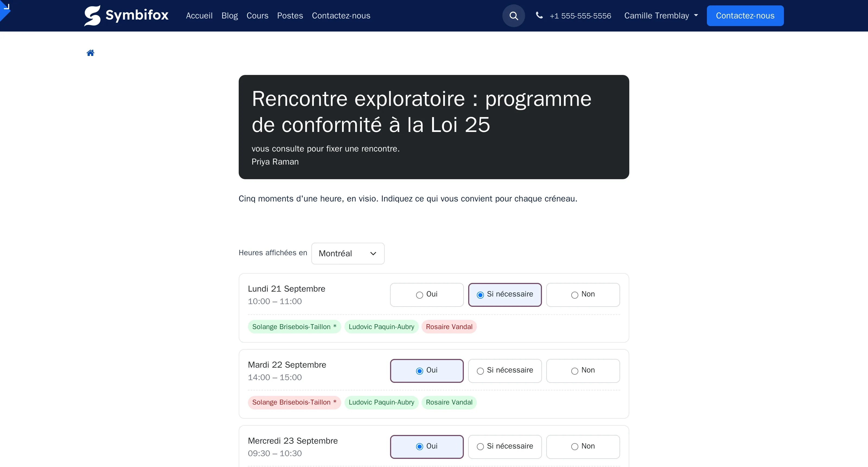Viewport: 868px width, 467px height.
Task: Select Oui for Mercredi 23 Septembre
Action: coord(427,447)
